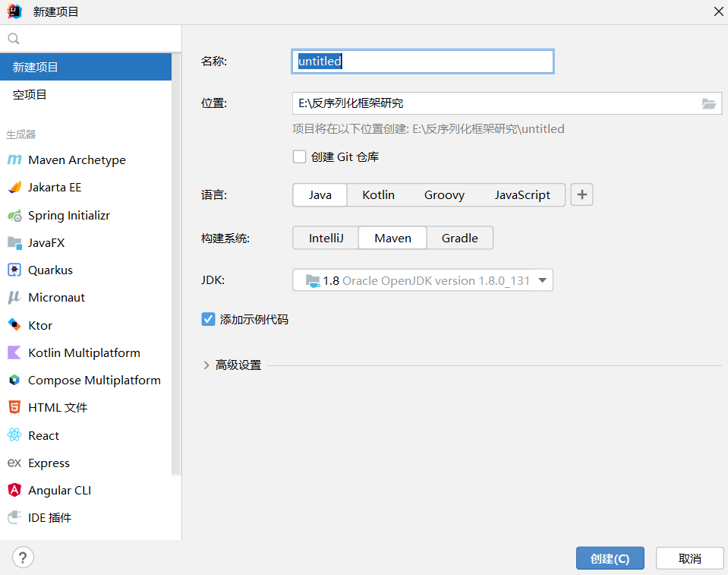The image size is (728, 575).
Task: Select JavaScript as the language
Action: tap(522, 194)
